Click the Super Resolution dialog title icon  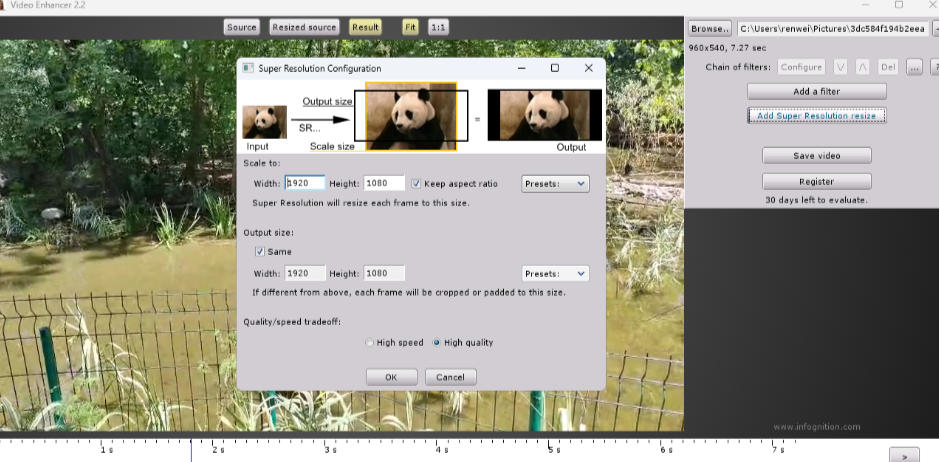click(x=248, y=68)
